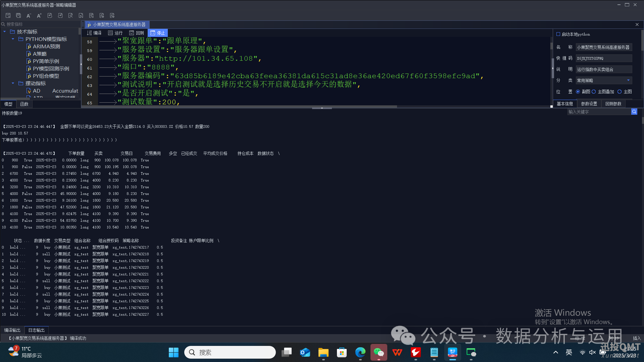This screenshot has height=362, width=644.
Task: Click the export document icon in the toolbar
Action: (x=91, y=15)
